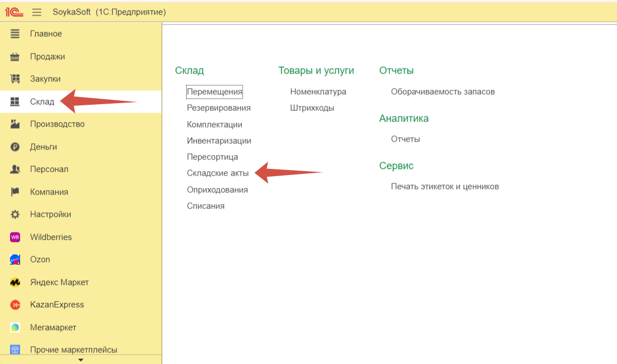Click the Деньги ruble coin icon

click(x=15, y=147)
